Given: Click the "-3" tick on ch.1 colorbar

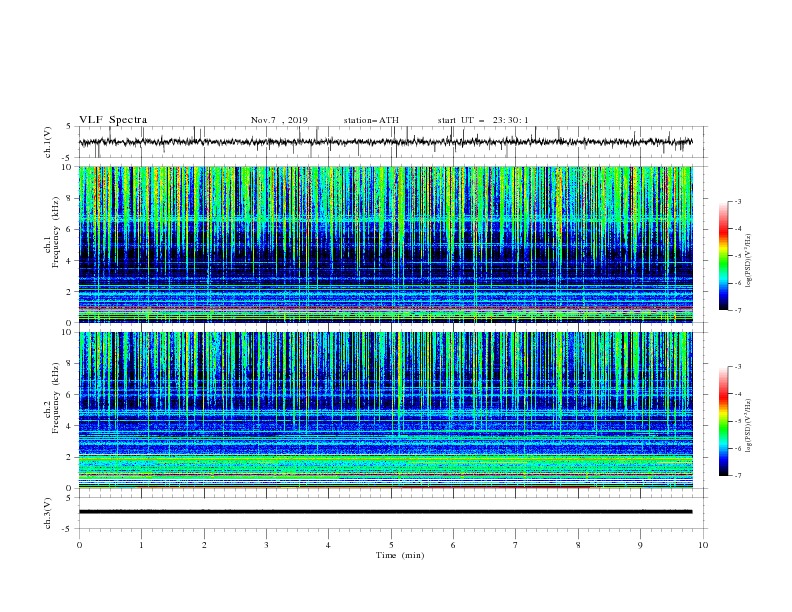Looking at the screenshot, I should coord(738,201).
